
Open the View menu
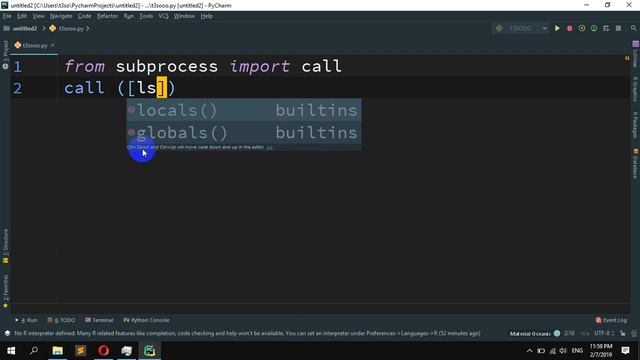pyautogui.click(x=38, y=16)
